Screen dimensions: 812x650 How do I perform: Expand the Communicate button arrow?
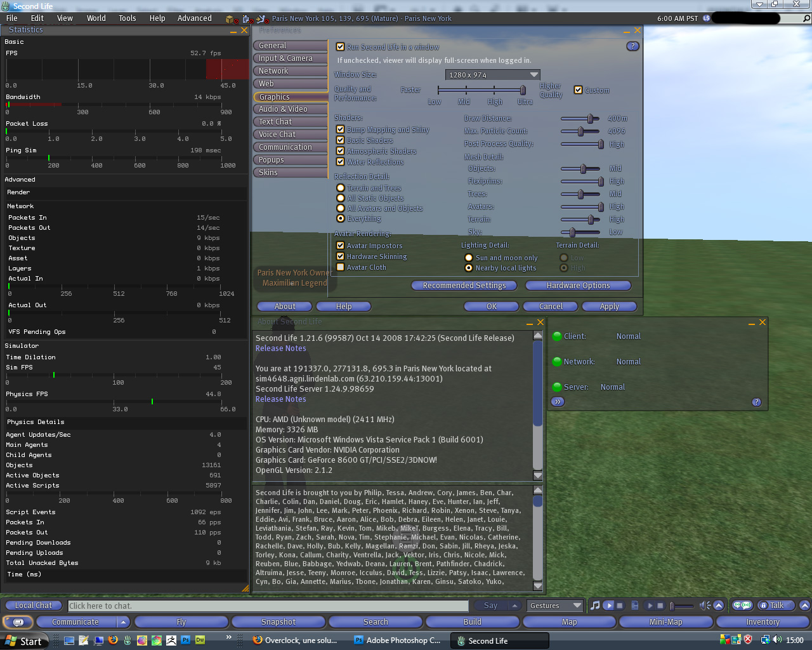(123, 622)
